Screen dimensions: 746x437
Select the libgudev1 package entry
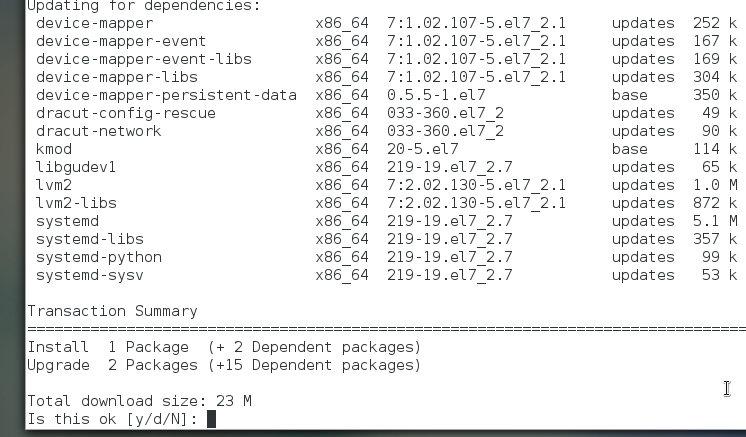point(76,167)
